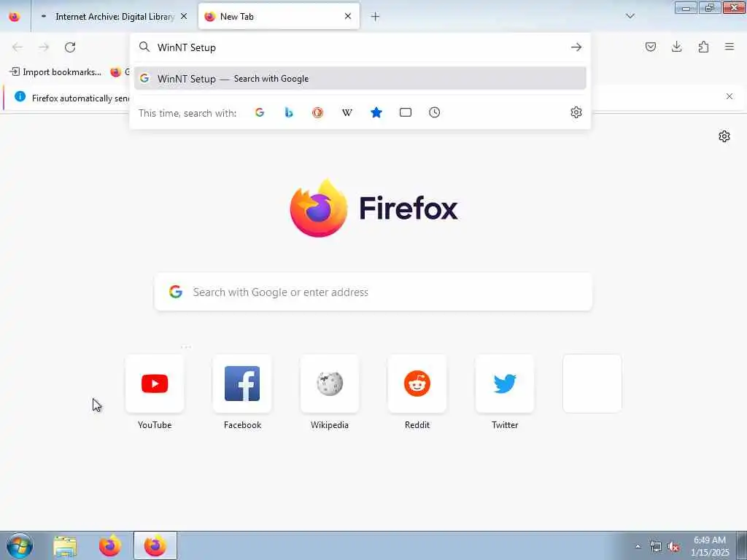Go forward with the forward arrow

pyautogui.click(x=44, y=47)
